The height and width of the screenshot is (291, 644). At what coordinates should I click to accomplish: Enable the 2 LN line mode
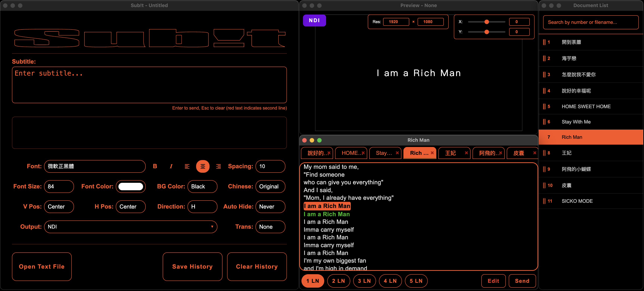click(x=338, y=281)
